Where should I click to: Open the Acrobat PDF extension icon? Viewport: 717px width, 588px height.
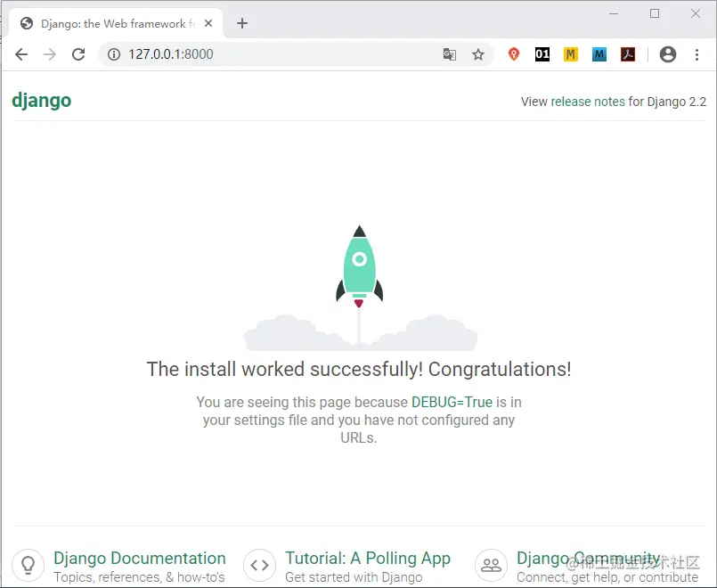coord(628,54)
